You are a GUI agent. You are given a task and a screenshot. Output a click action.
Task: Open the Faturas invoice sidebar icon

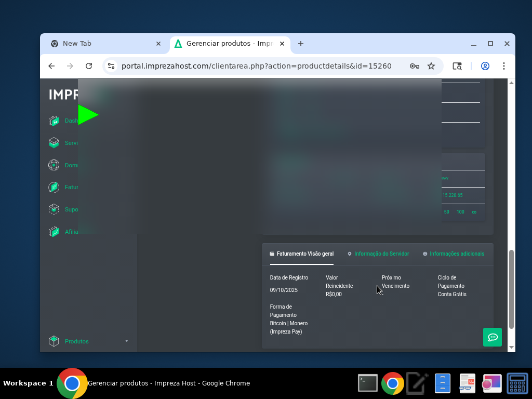54,187
